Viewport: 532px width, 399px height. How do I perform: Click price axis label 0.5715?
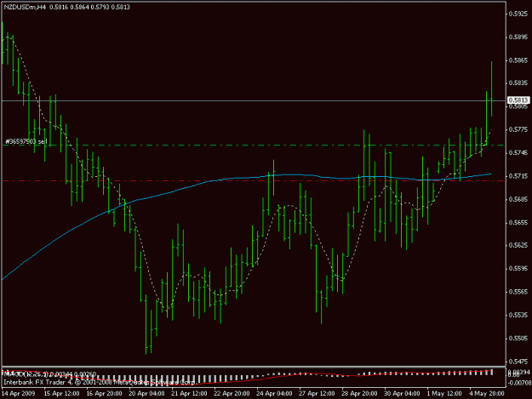click(518, 176)
